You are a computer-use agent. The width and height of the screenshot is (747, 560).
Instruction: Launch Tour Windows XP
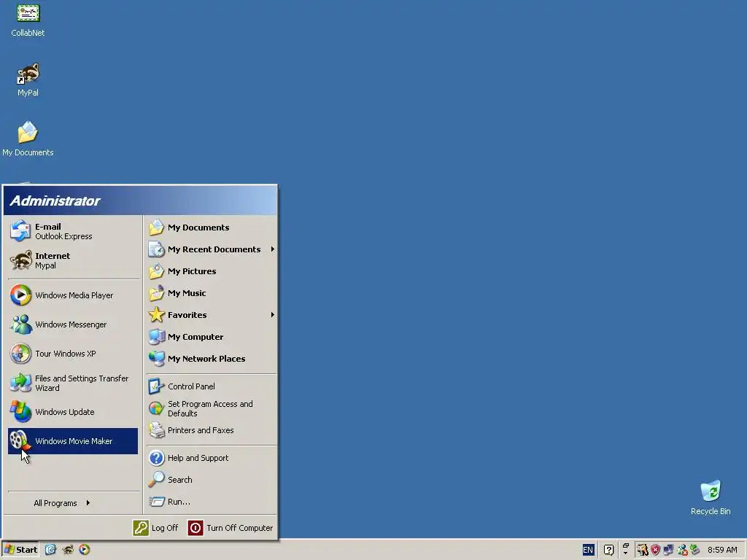[73, 354]
